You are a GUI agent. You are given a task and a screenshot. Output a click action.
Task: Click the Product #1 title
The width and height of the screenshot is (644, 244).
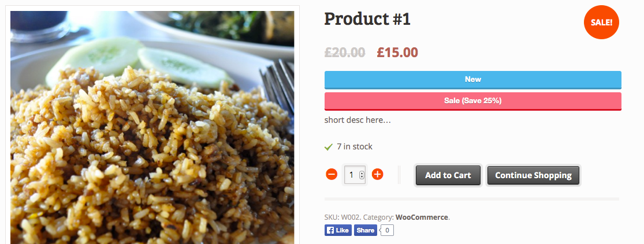pyautogui.click(x=367, y=19)
